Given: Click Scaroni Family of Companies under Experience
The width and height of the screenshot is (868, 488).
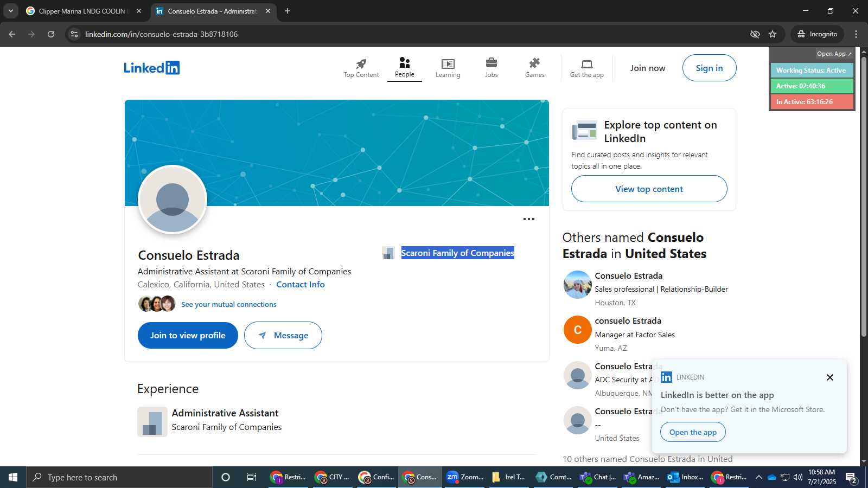Looking at the screenshot, I should [x=227, y=427].
